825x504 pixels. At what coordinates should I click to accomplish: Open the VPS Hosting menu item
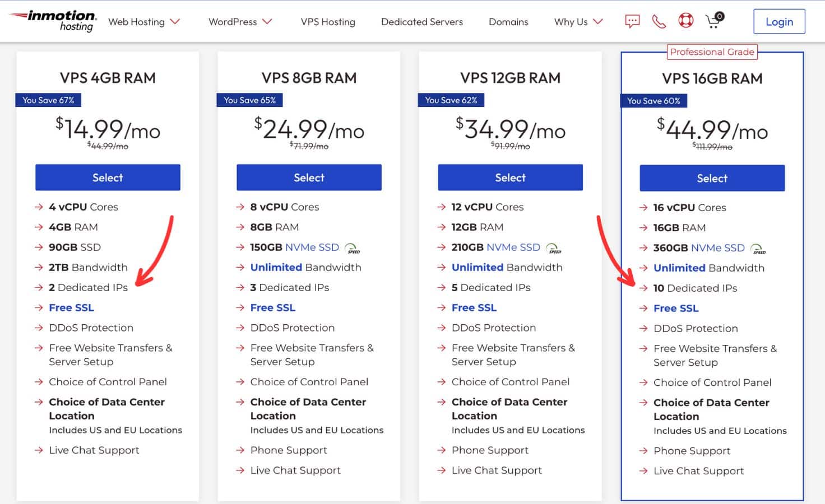click(x=328, y=22)
